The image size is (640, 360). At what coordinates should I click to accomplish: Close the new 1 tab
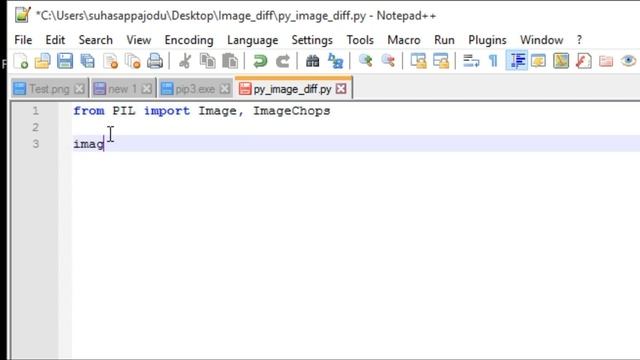coord(147,89)
